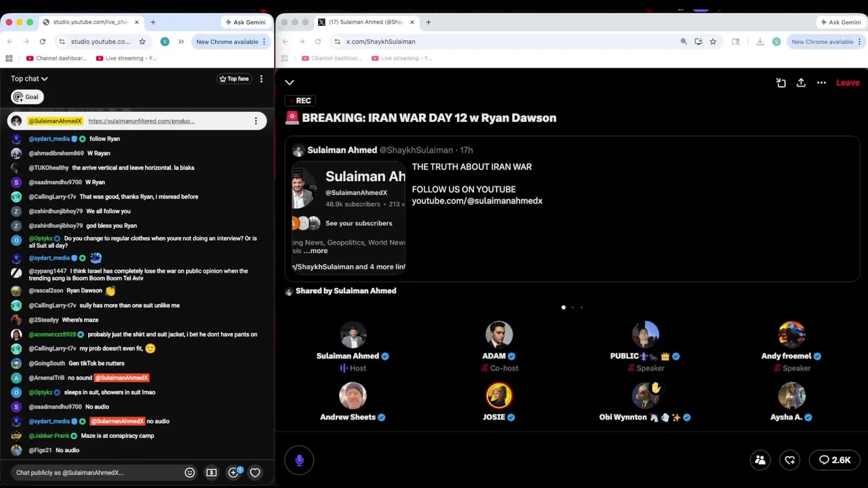Click zoom magnifier in X address bar
Screen dimensions: 868x488
point(684,41)
